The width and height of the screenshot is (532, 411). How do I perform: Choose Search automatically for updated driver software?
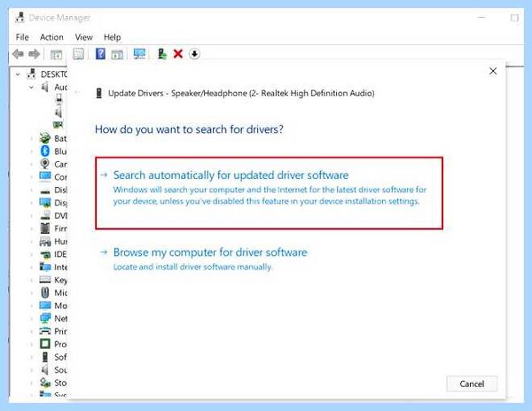point(269,193)
